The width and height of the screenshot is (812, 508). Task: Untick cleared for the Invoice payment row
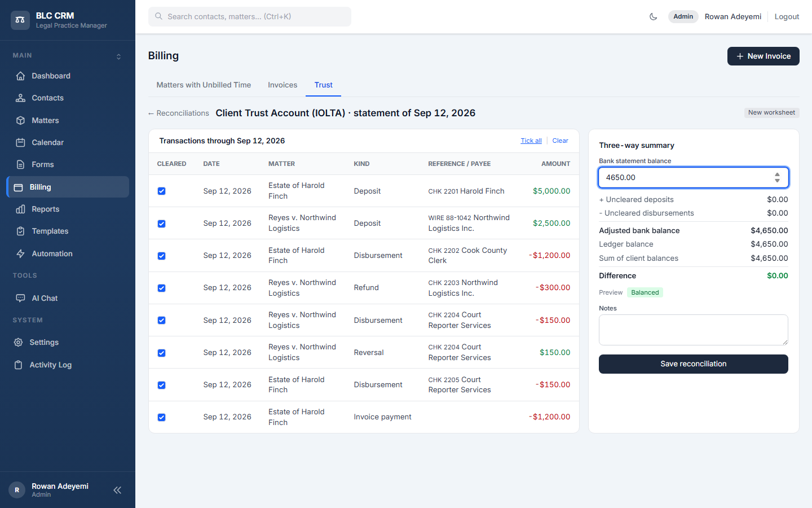click(x=161, y=417)
